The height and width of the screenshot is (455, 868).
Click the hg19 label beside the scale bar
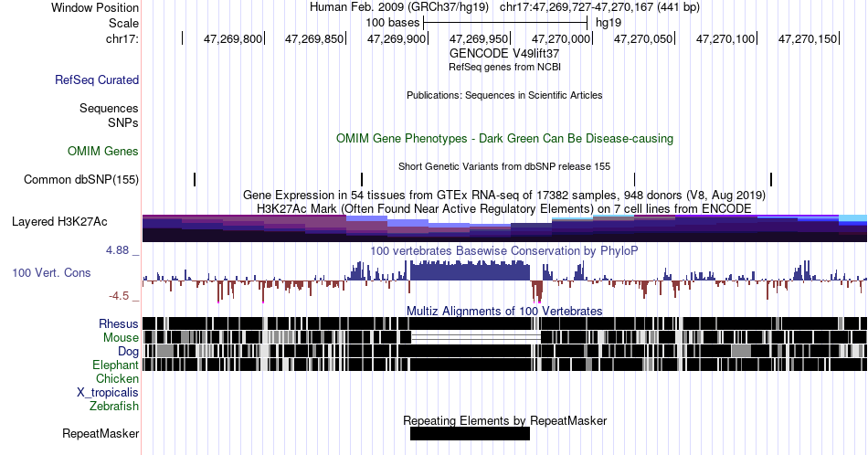(x=609, y=23)
